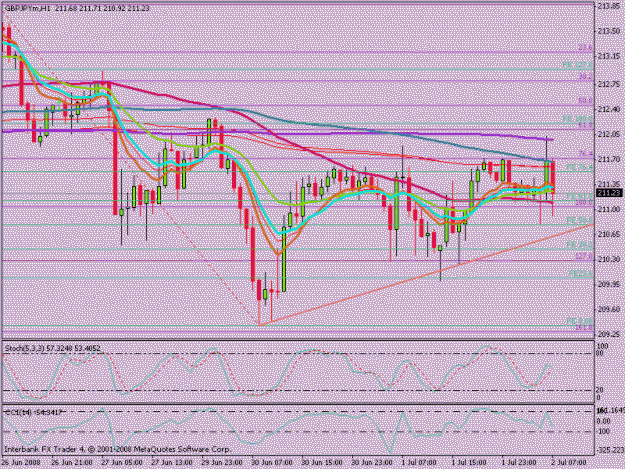Click the black 211.23 current price label
Image resolution: width=625 pixels, height=469 pixels.
tap(609, 193)
